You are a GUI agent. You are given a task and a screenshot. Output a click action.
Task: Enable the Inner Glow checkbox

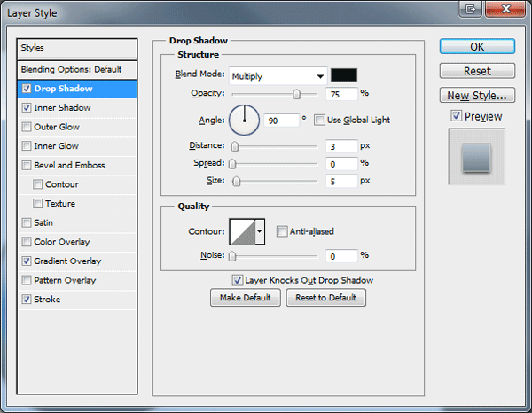click(x=27, y=146)
